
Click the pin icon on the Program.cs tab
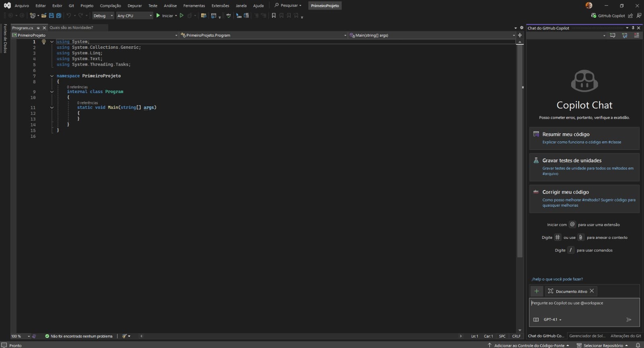tap(38, 28)
